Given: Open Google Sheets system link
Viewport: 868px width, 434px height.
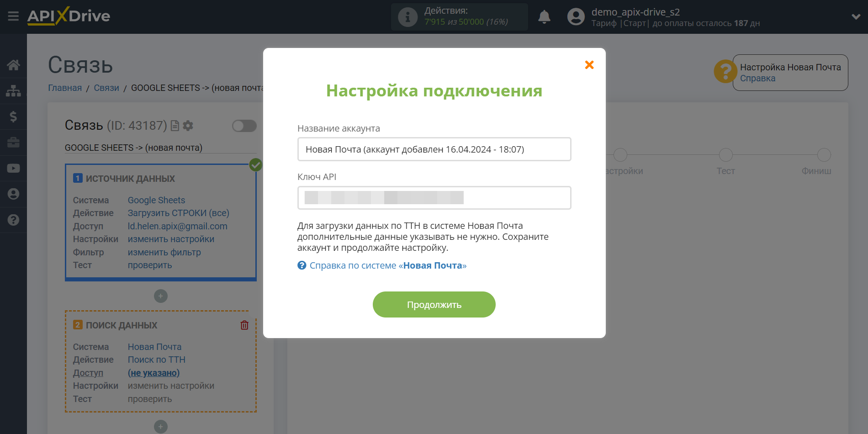Looking at the screenshot, I should click(x=156, y=200).
